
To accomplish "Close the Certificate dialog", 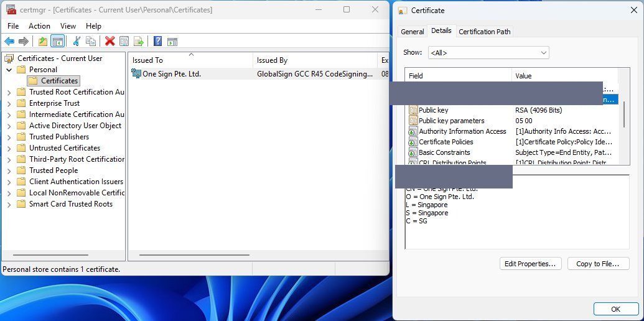I will click(634, 10).
